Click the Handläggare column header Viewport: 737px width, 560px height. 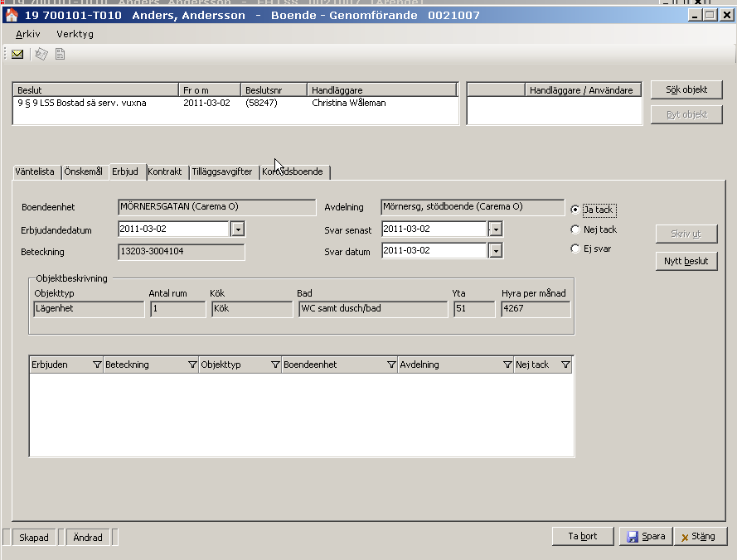click(381, 90)
